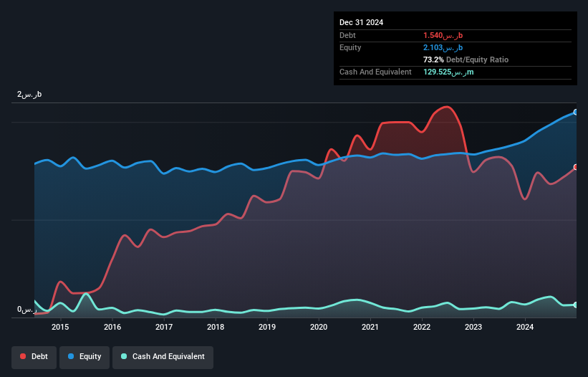Click the Dec 31 2024 tooltip date
588x377 pixels.
point(361,22)
